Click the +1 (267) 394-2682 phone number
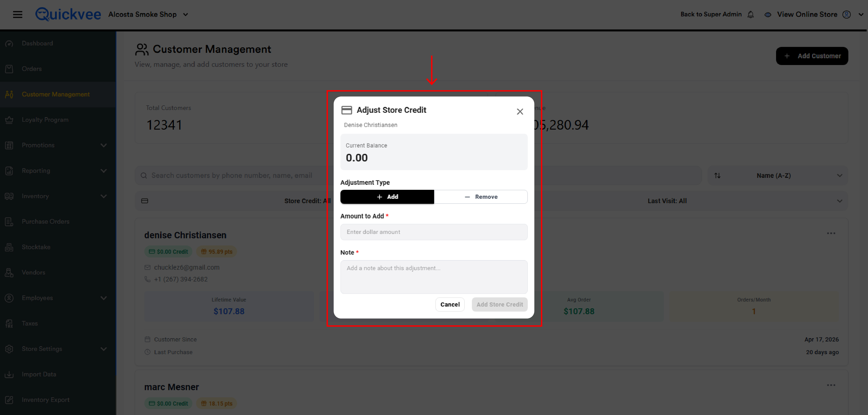 [x=181, y=279]
